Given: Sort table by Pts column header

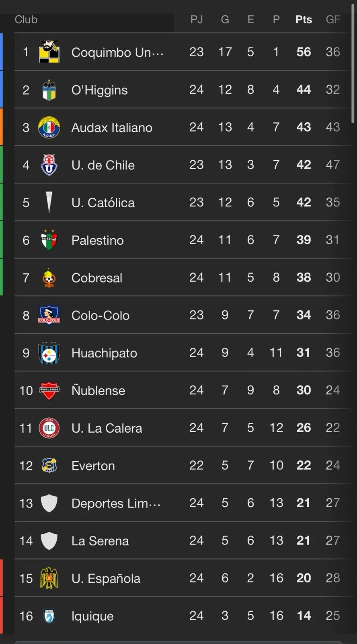Looking at the screenshot, I should point(304,19).
